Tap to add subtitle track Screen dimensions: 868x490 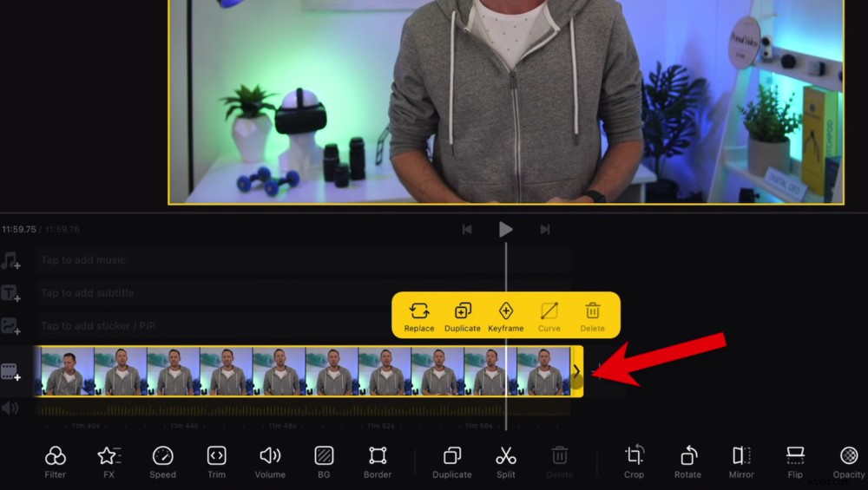click(303, 293)
